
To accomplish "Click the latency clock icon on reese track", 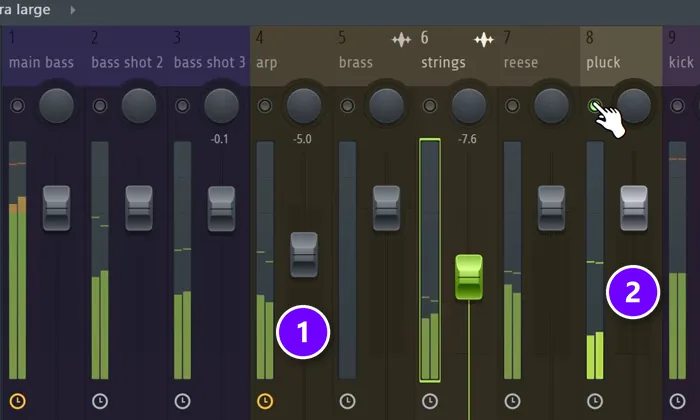I will click(x=512, y=401).
